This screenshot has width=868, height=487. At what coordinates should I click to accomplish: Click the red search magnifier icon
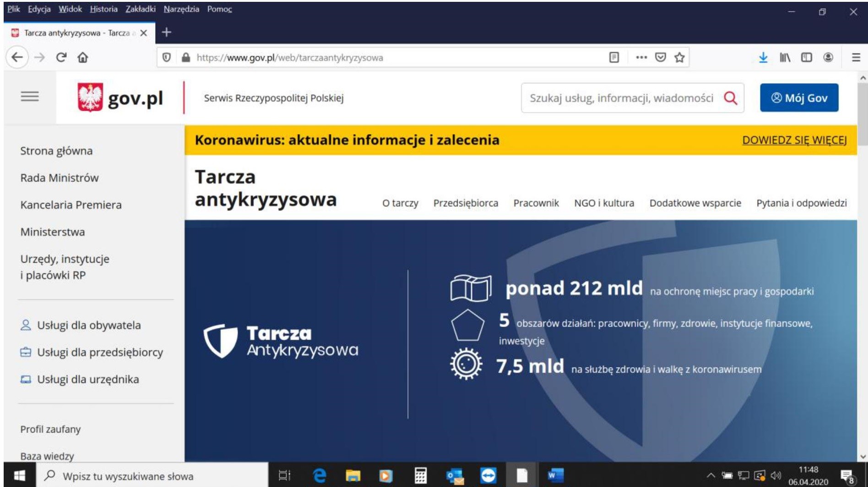coord(730,98)
